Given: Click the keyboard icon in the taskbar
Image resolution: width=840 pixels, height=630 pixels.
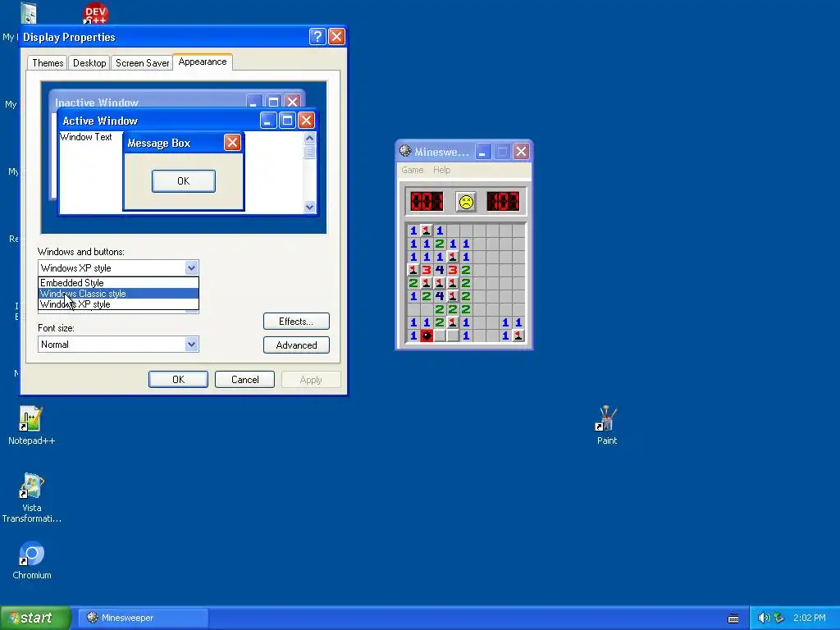Looking at the screenshot, I should (x=733, y=619).
